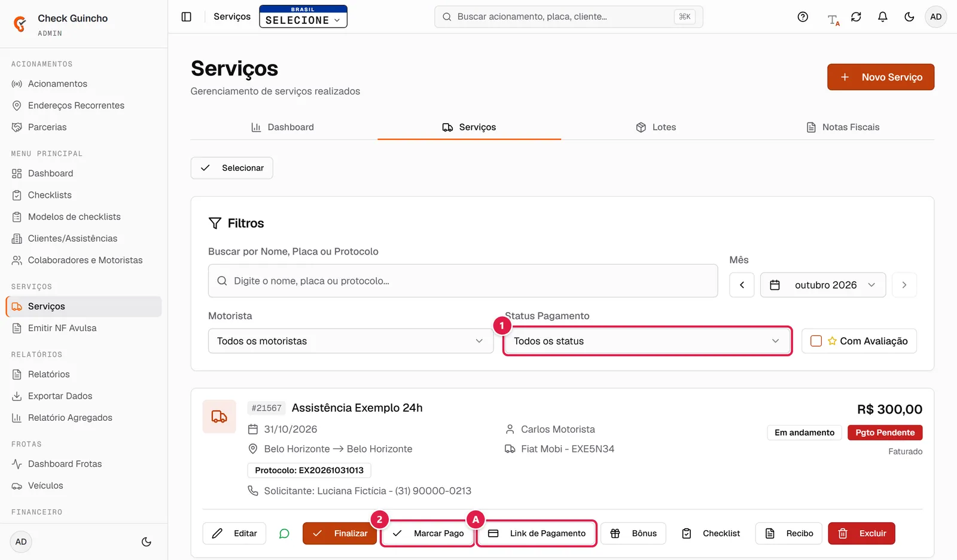Open the Todos os motoristas dropdown
The width and height of the screenshot is (957, 560).
tap(351, 341)
